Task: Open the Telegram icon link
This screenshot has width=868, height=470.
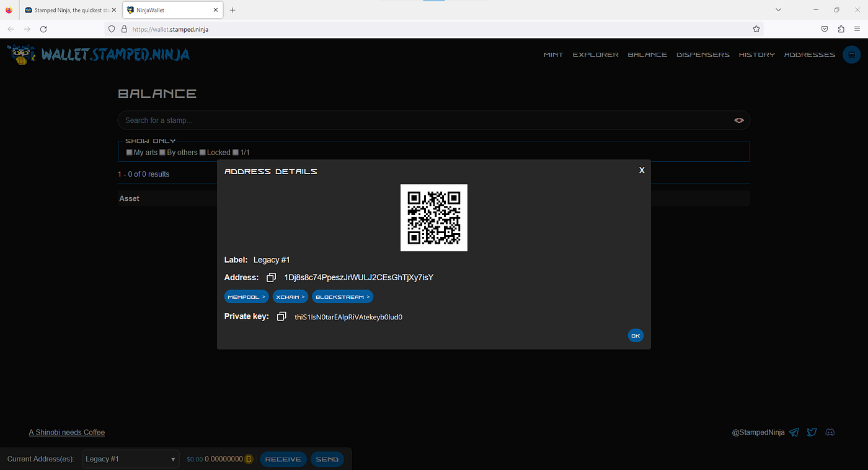Action: point(794,432)
